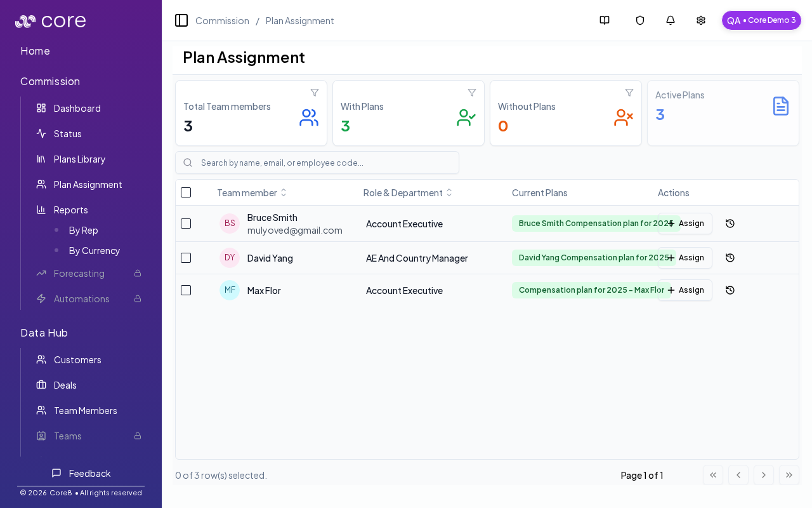Open the Commission breadcrumb link

pos(222,20)
